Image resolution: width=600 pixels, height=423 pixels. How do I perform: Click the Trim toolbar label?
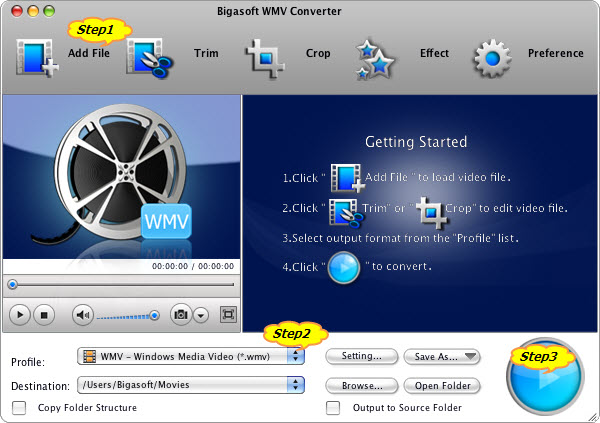pyautogui.click(x=206, y=53)
